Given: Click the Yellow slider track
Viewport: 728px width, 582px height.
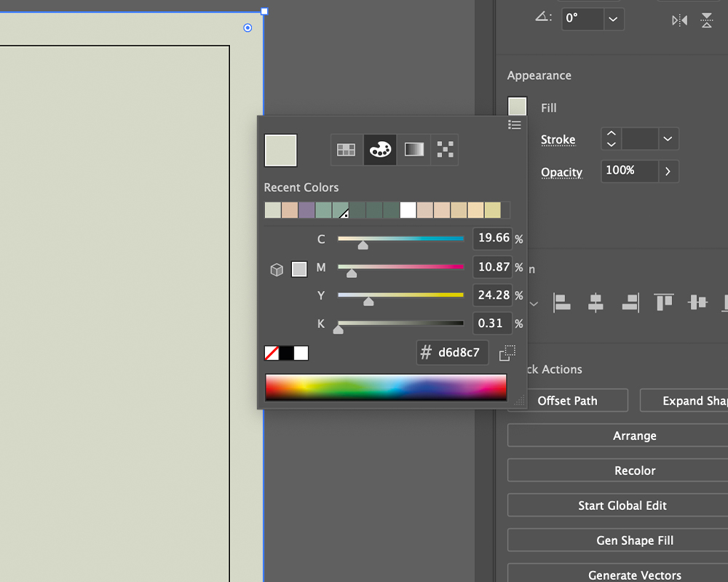Looking at the screenshot, I should (x=400, y=295).
